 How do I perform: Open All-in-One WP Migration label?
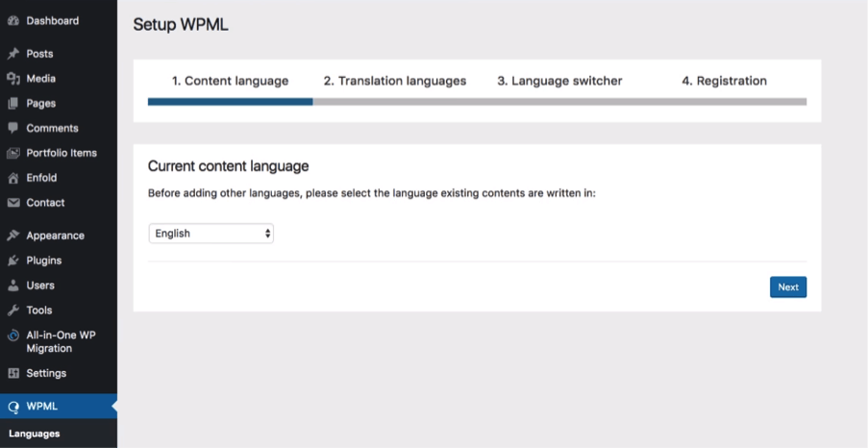(x=61, y=341)
